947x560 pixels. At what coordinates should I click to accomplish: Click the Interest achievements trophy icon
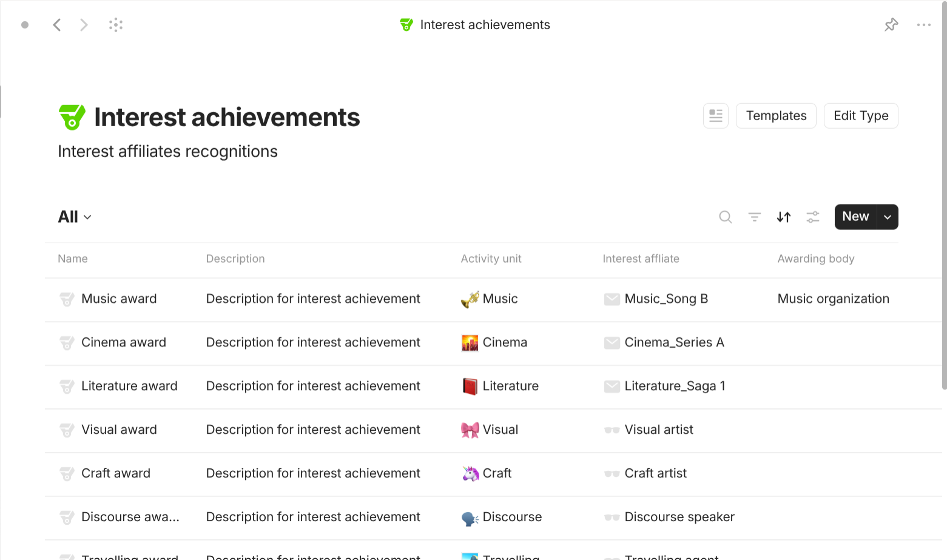[x=72, y=116]
